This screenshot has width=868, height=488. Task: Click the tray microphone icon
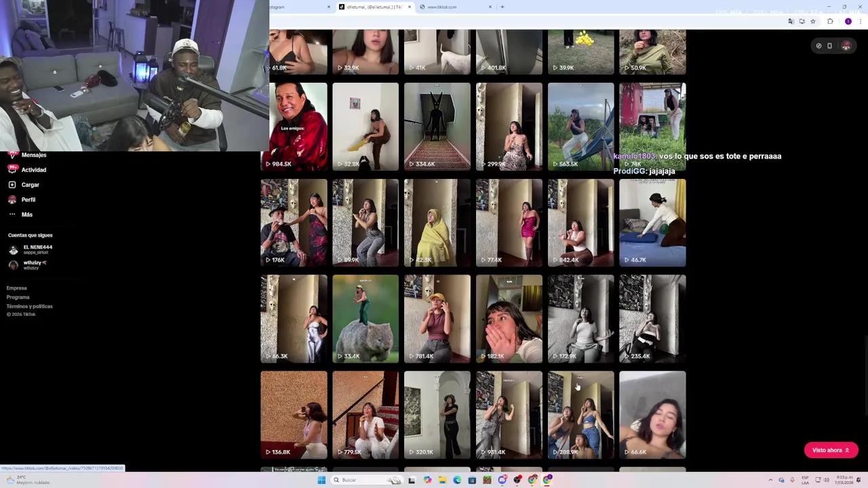pyautogui.click(x=792, y=480)
